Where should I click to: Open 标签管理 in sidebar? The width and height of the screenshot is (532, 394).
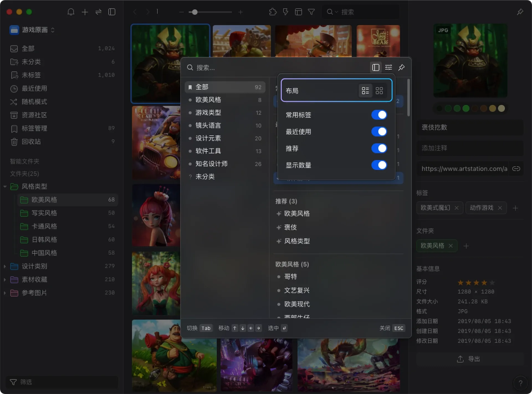pos(62,128)
